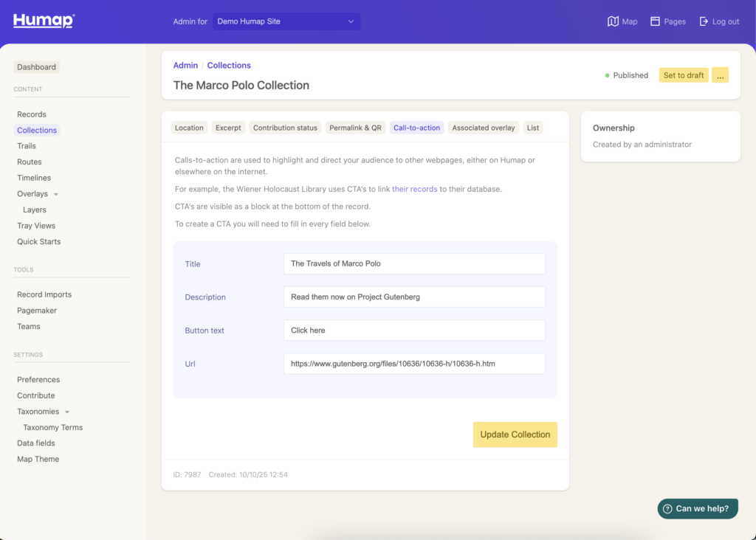Click into the Url input field
756x540 pixels.
click(x=413, y=364)
